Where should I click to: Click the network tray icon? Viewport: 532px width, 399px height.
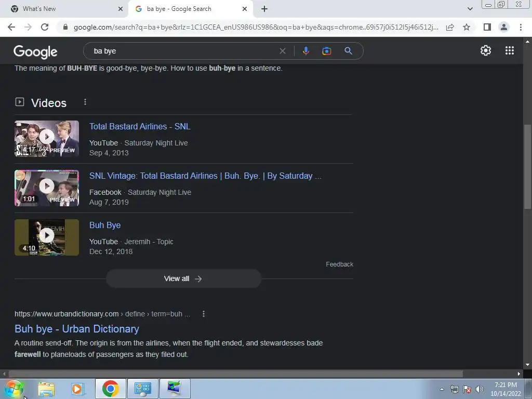[454, 389]
